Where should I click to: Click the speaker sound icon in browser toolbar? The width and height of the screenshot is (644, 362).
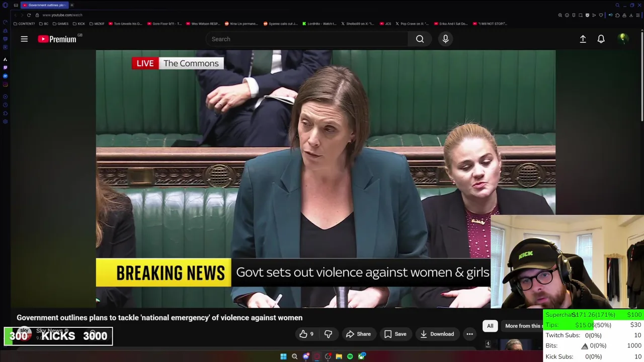coord(610,15)
